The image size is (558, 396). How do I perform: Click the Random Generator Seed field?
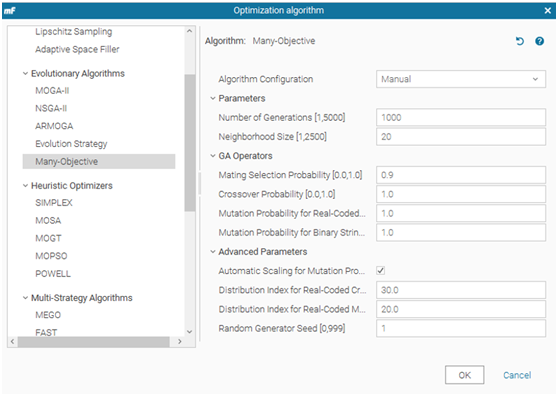point(461,328)
